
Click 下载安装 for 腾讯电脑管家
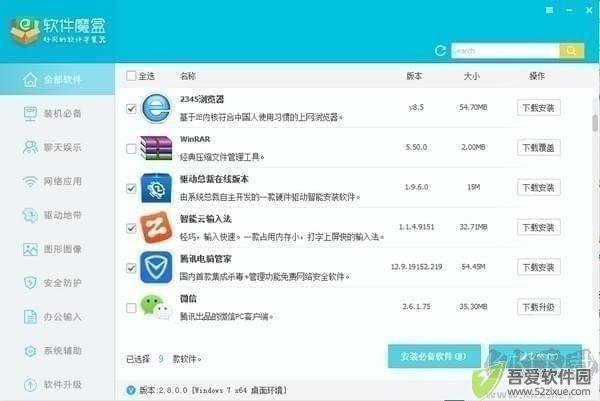pos(538,267)
